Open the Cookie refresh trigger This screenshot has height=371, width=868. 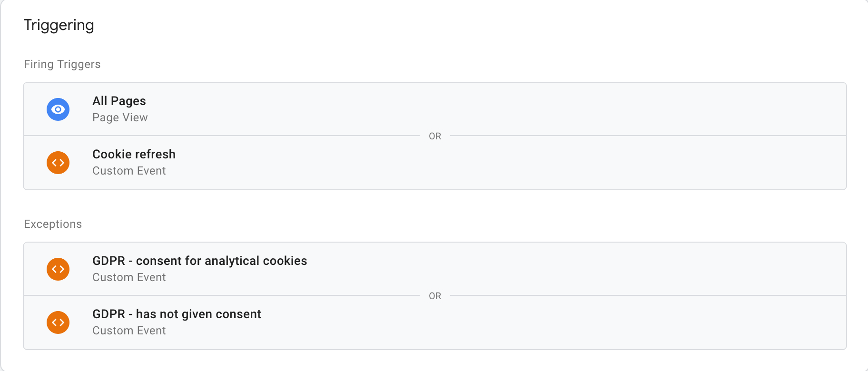pyautogui.click(x=134, y=154)
